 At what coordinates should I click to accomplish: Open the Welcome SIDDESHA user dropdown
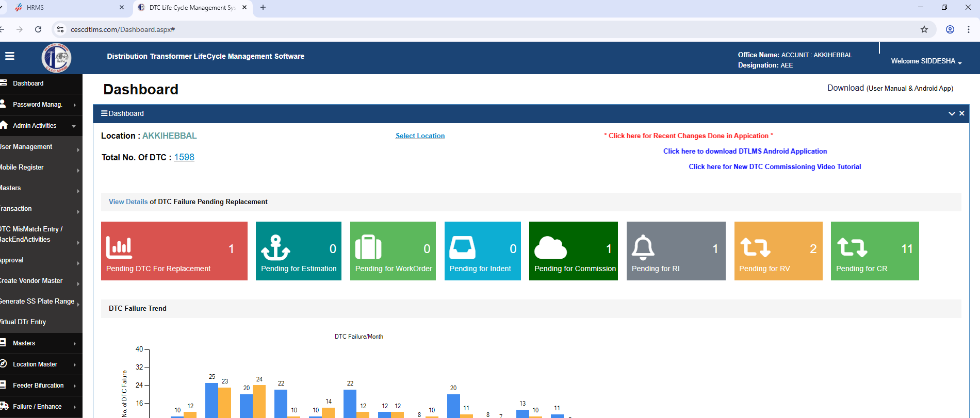click(926, 61)
